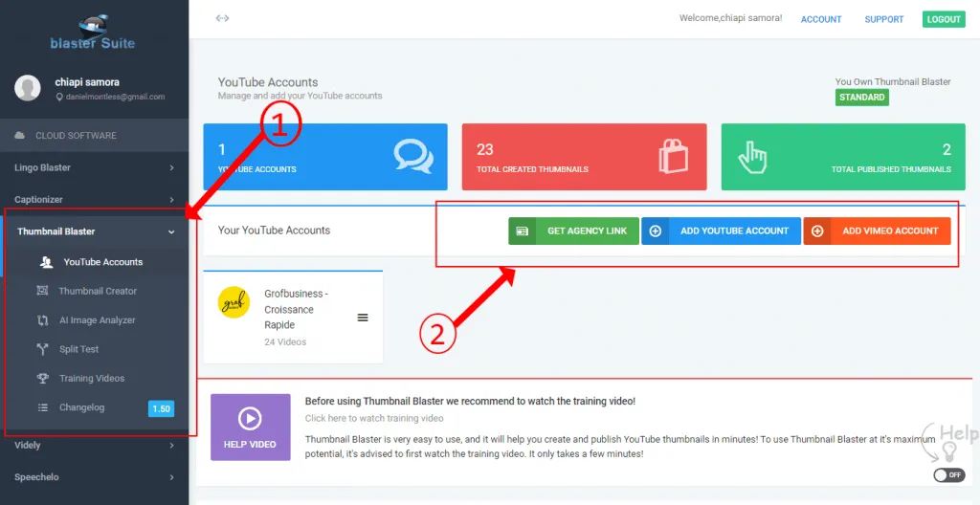Click 'You Own Thumbnail Blaster' text

tap(893, 82)
